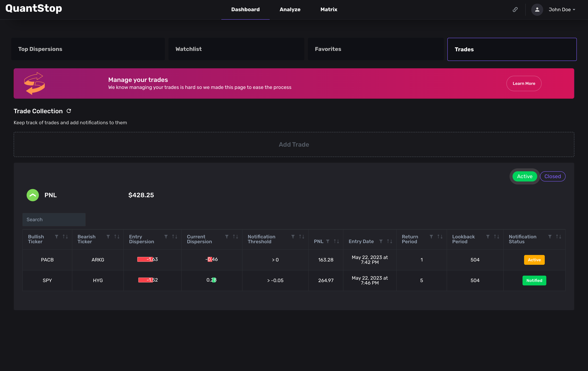Click the user avatar icon
588x371 pixels.
537,9
